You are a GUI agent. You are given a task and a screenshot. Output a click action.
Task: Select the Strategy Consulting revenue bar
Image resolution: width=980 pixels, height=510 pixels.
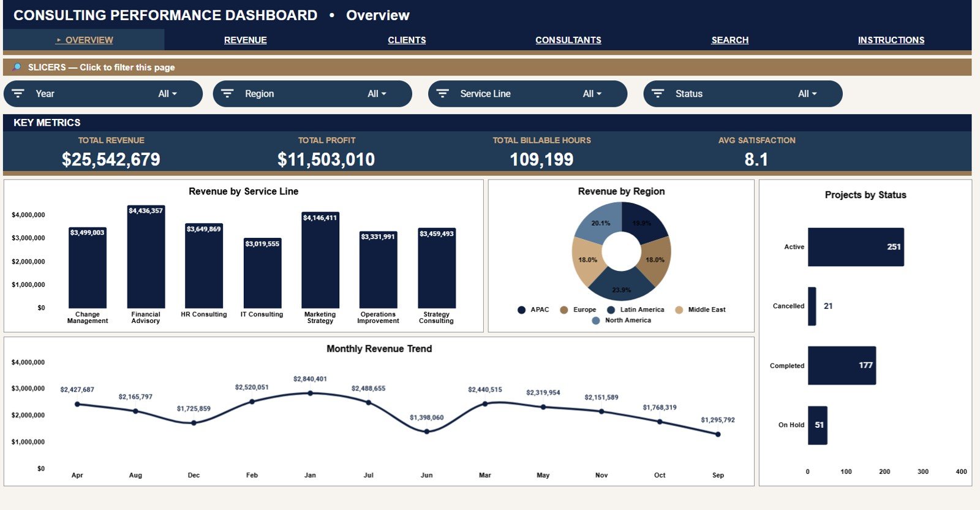(437, 268)
